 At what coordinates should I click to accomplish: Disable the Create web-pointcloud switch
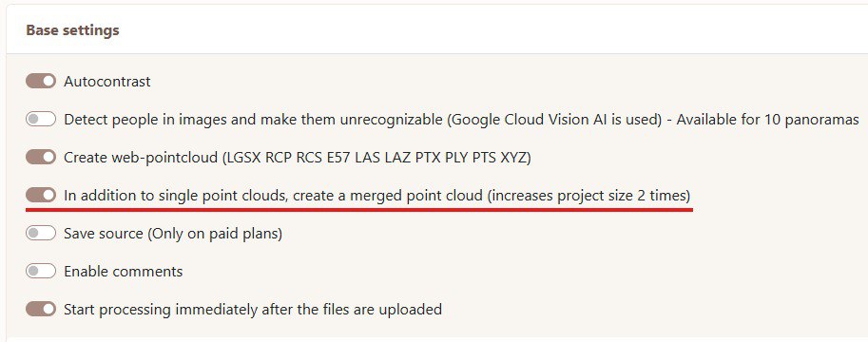(41, 157)
